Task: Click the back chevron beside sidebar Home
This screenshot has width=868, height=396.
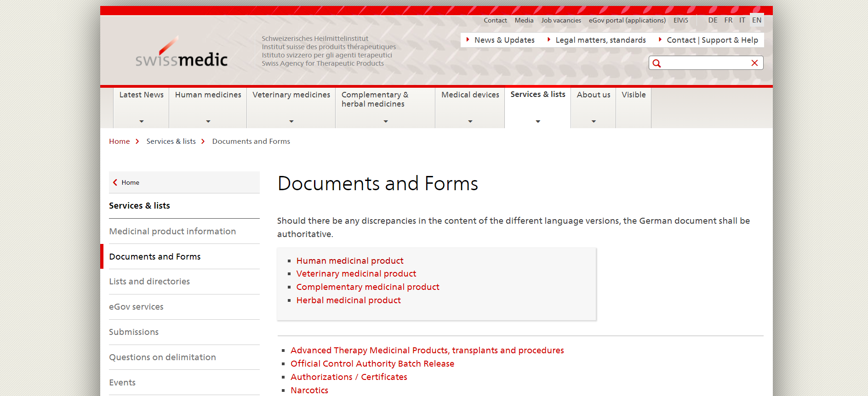Action: pyautogui.click(x=115, y=182)
